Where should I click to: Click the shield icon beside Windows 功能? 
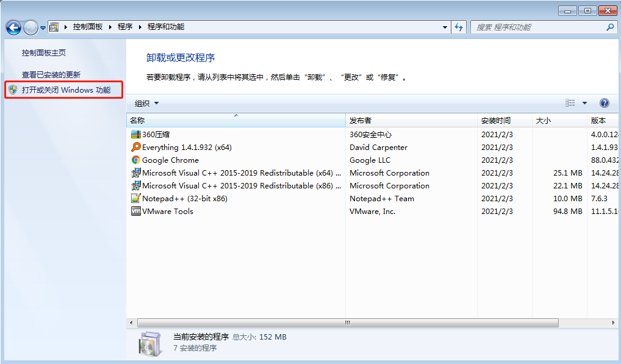tap(13, 90)
